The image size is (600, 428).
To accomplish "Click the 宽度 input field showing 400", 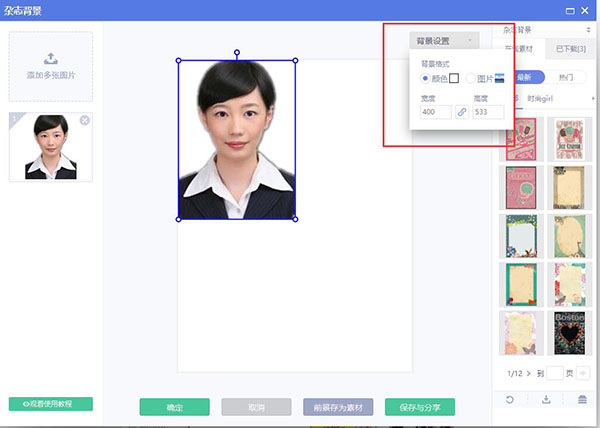I will pyautogui.click(x=436, y=112).
